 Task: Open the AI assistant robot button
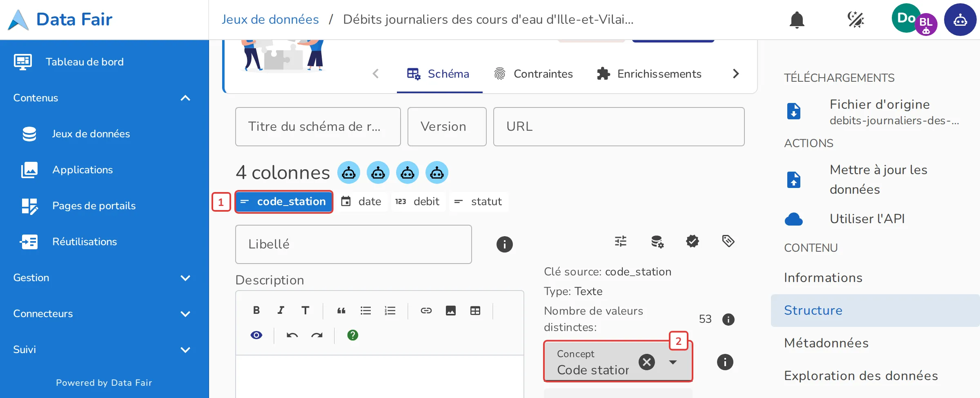960,20
